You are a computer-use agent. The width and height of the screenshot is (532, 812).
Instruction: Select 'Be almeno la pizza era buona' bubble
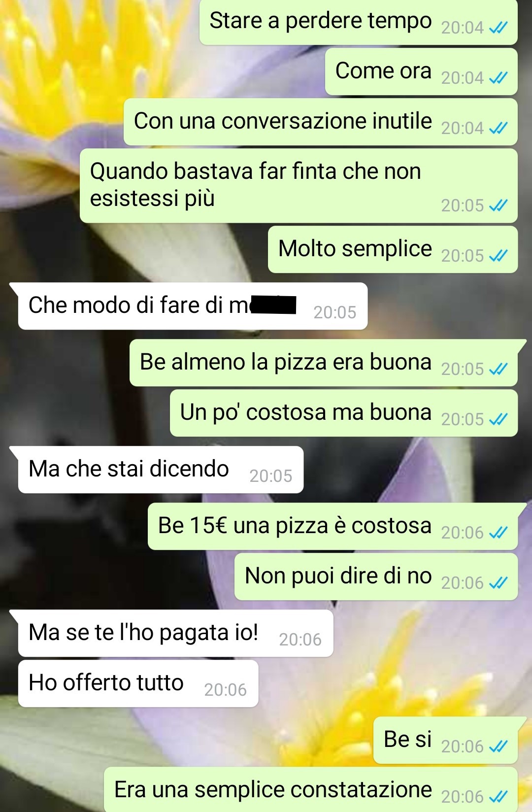(324, 363)
